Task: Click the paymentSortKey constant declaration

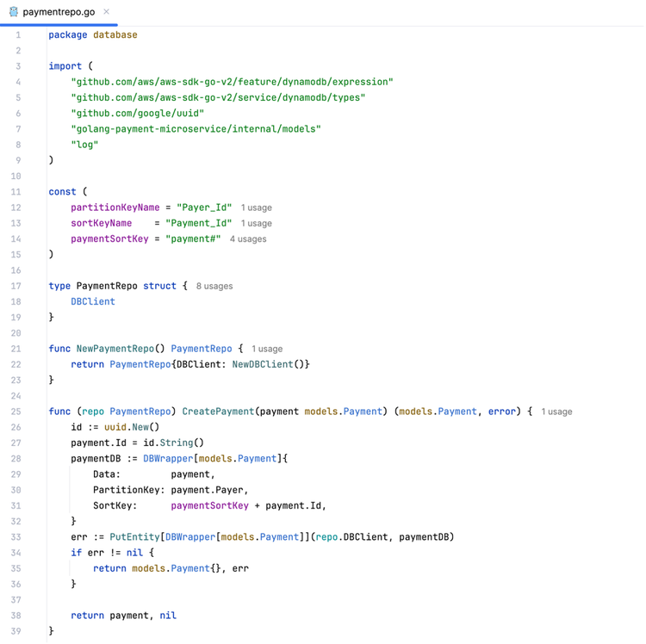Action: [x=109, y=238]
